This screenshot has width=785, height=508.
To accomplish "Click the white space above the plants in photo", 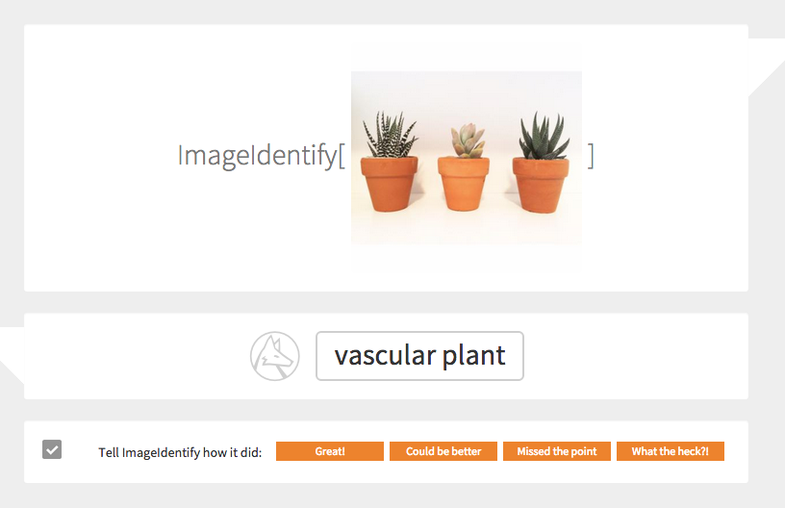I will [x=466, y=85].
